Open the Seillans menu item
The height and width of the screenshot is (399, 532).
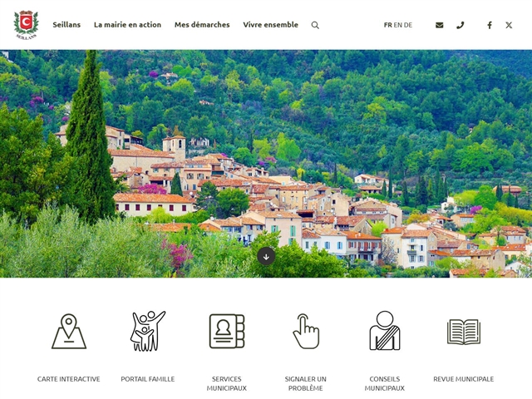tap(66, 25)
